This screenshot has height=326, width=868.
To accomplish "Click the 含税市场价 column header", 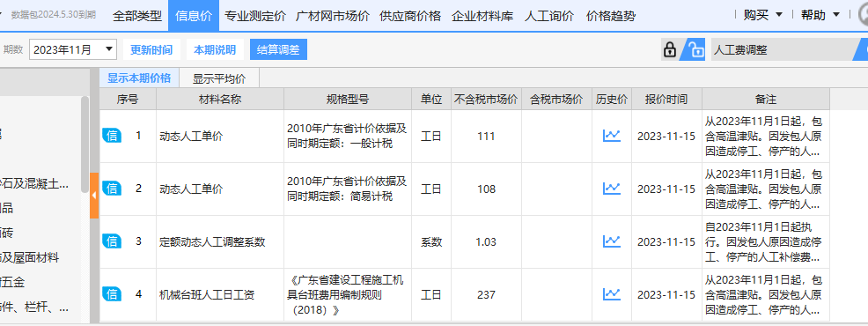I will click(x=557, y=100).
